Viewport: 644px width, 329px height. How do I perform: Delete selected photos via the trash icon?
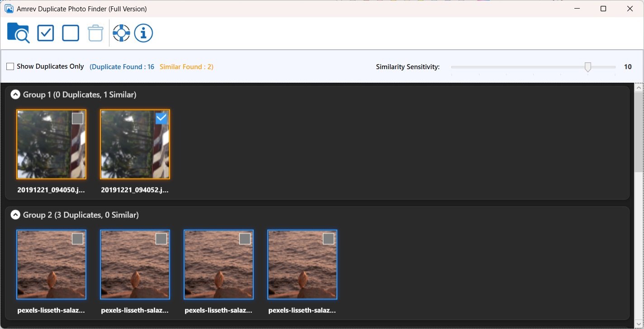click(x=95, y=33)
